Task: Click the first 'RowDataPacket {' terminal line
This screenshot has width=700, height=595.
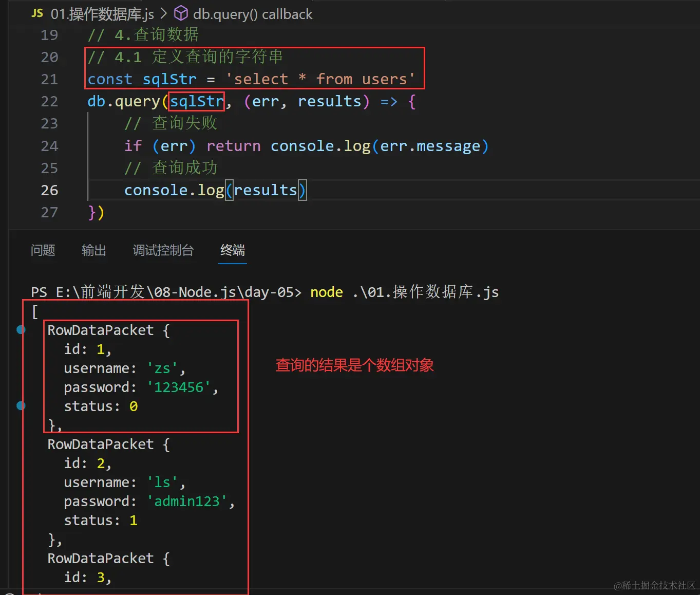Action: (108, 330)
